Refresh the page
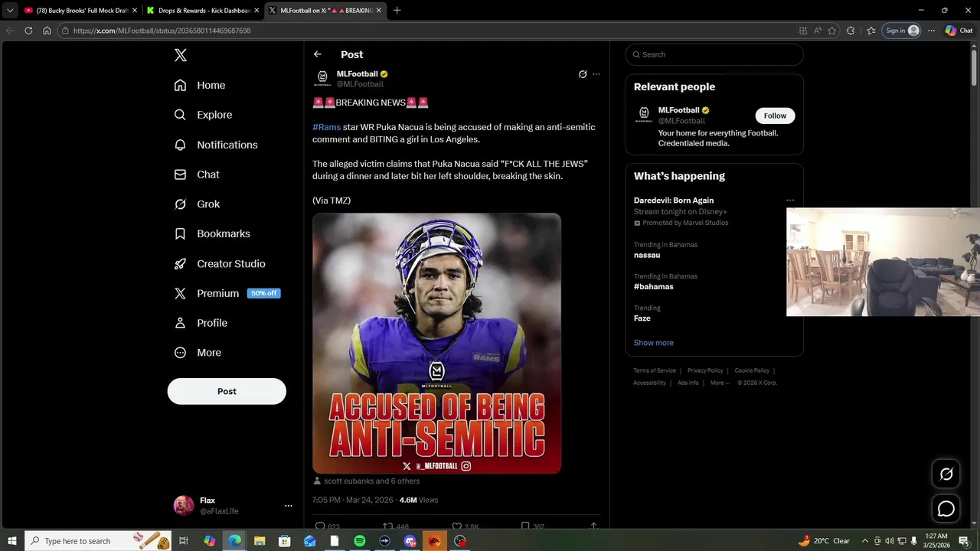Viewport: 980px width, 551px height. click(28, 31)
